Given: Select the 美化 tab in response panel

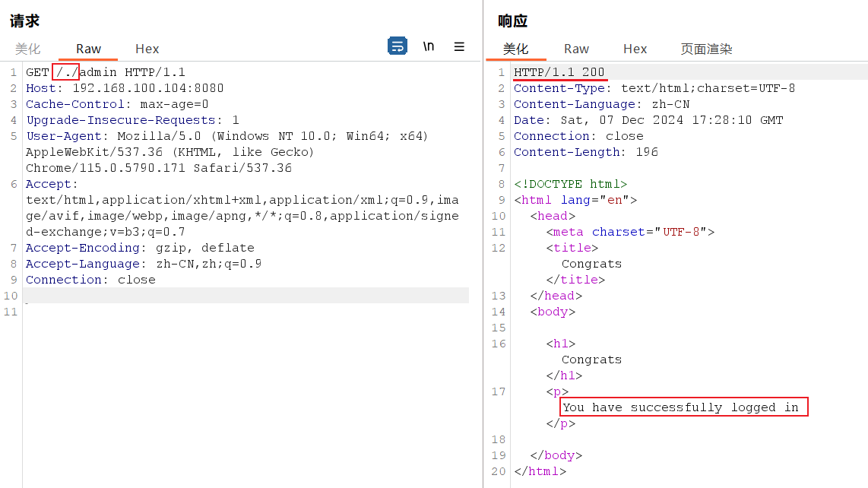Looking at the screenshot, I should [x=515, y=49].
